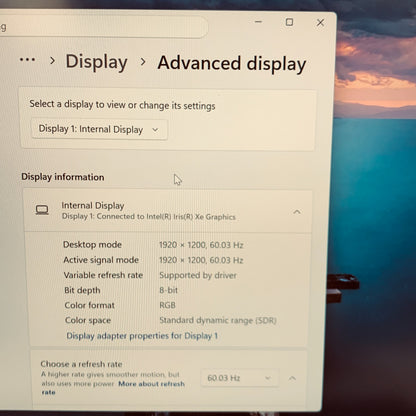Open the Display 1: Internal Display dropdown
This screenshot has height=416, width=416.
99,129
